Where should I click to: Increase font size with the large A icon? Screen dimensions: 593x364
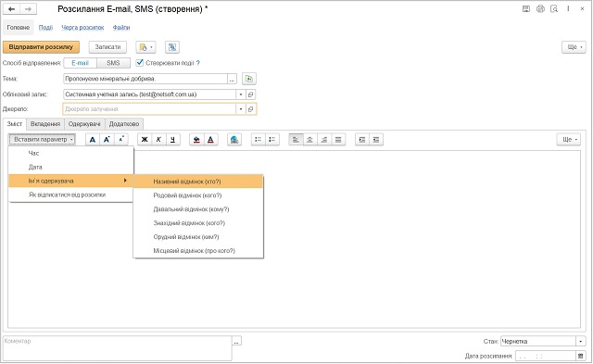point(93,140)
